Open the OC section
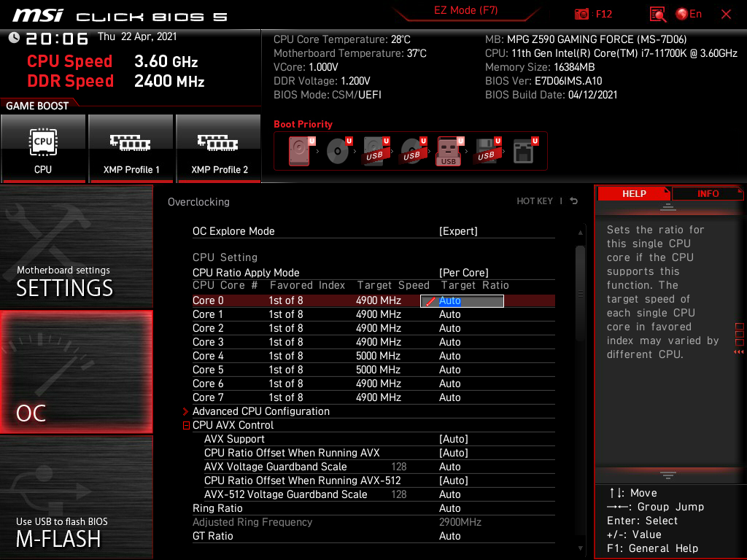 (x=76, y=372)
